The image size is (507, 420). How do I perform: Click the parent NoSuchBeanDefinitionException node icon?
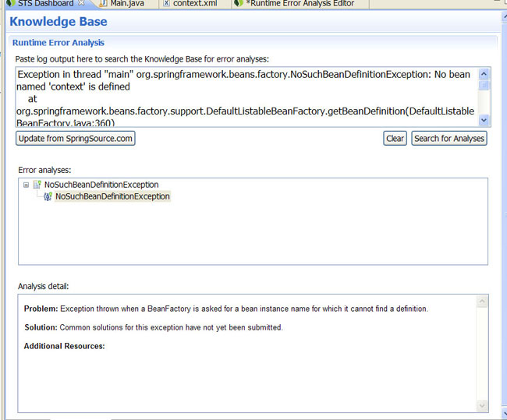point(37,185)
